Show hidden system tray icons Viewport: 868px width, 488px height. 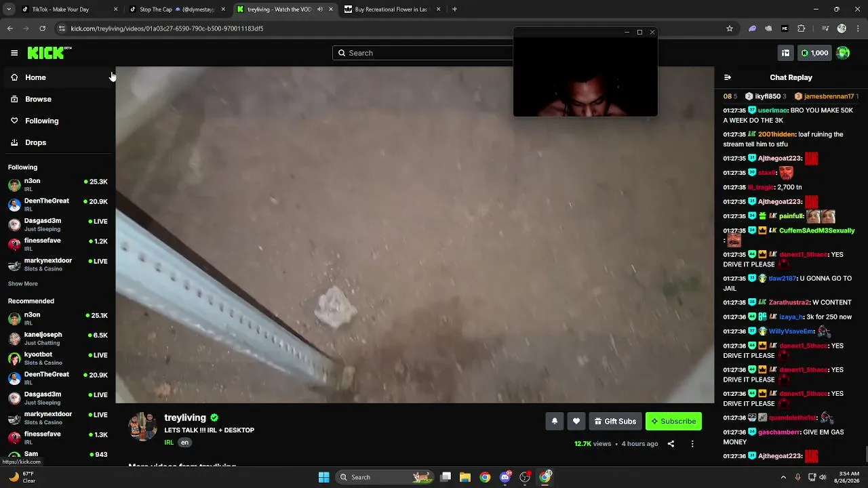pos(783,477)
